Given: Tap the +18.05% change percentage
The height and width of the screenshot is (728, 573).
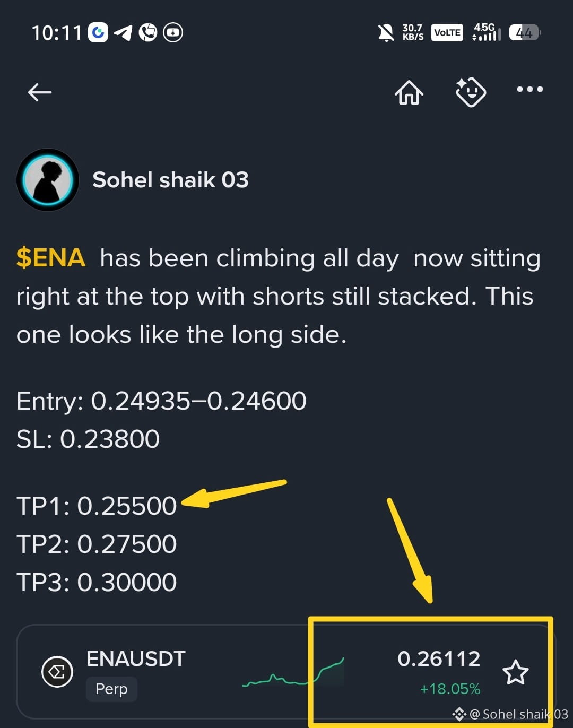Looking at the screenshot, I should 450,689.
